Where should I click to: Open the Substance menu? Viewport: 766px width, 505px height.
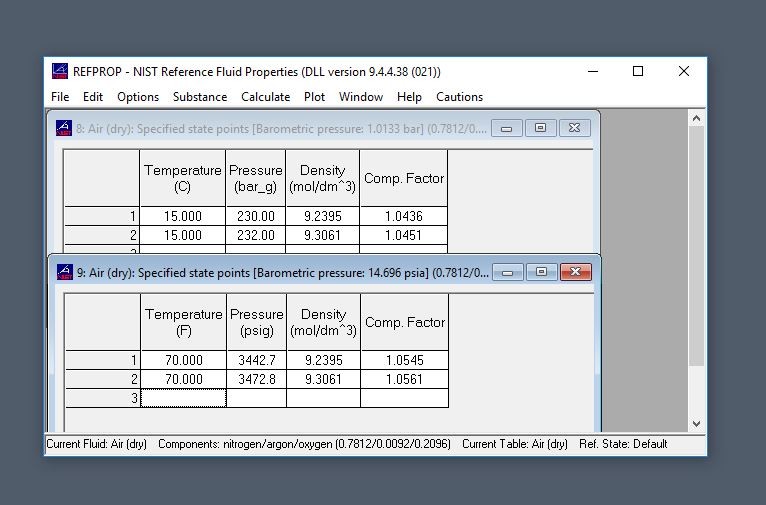click(200, 97)
